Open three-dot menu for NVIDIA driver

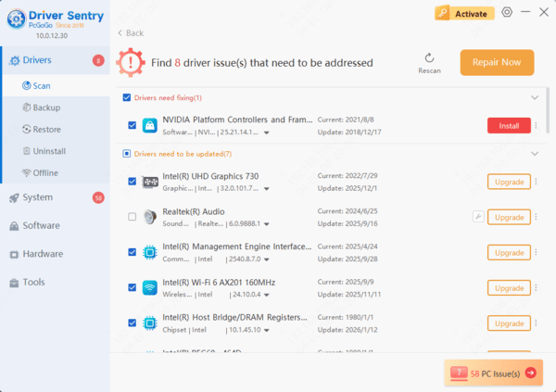click(x=536, y=126)
